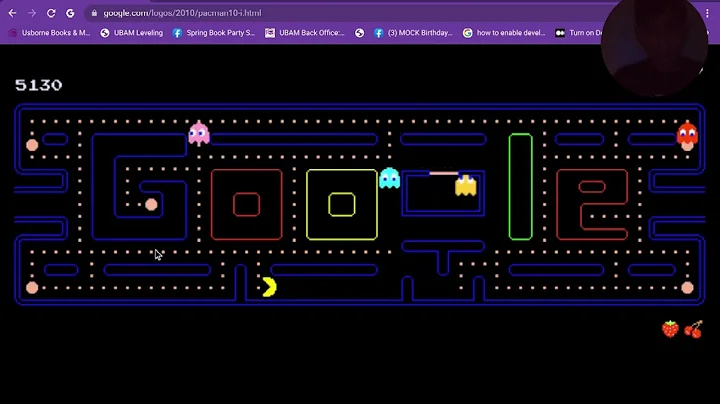This screenshot has width=720, height=404.
Task: Click the pink ghost-house gate bar
Action: 444,173
